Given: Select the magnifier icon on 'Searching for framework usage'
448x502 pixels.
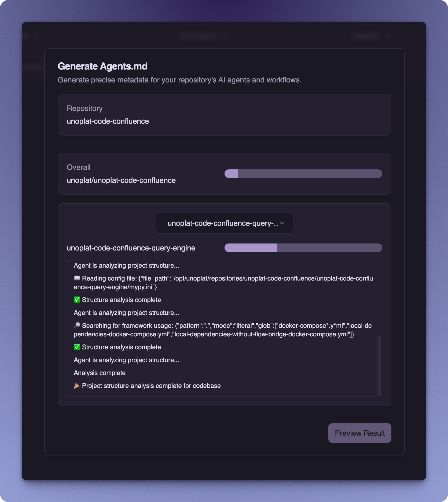Looking at the screenshot, I should point(77,325).
